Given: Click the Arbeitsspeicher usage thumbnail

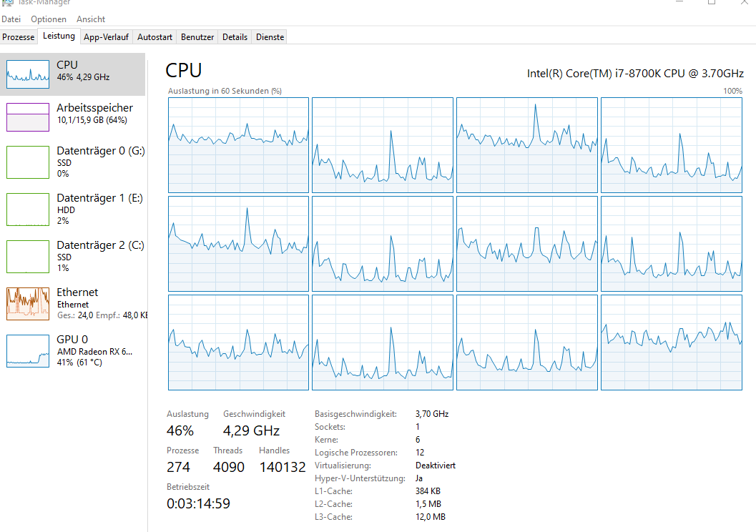Looking at the screenshot, I should click(28, 117).
